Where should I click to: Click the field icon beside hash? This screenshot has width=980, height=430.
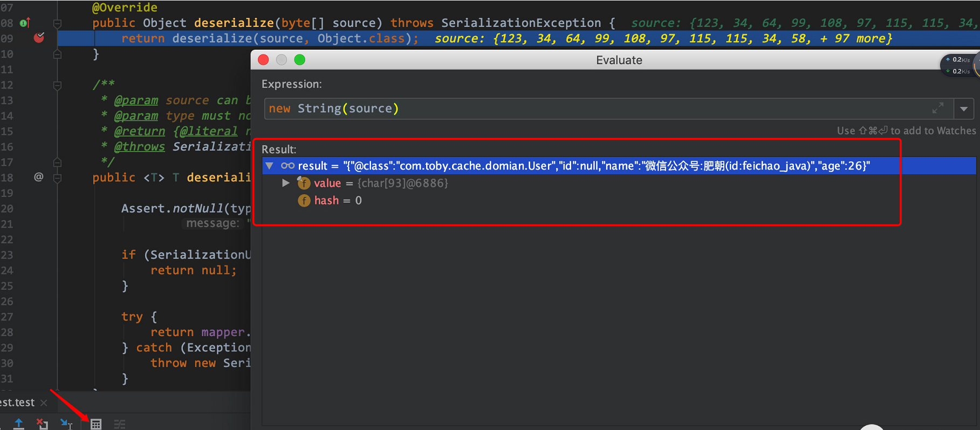[x=304, y=200]
